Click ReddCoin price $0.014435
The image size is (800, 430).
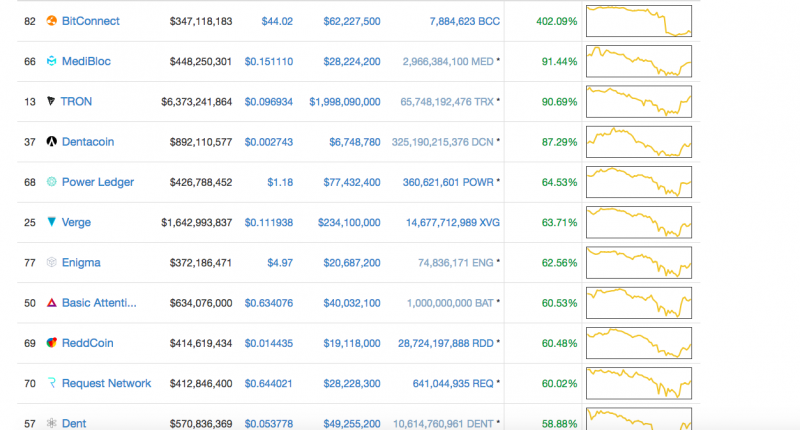click(269, 344)
